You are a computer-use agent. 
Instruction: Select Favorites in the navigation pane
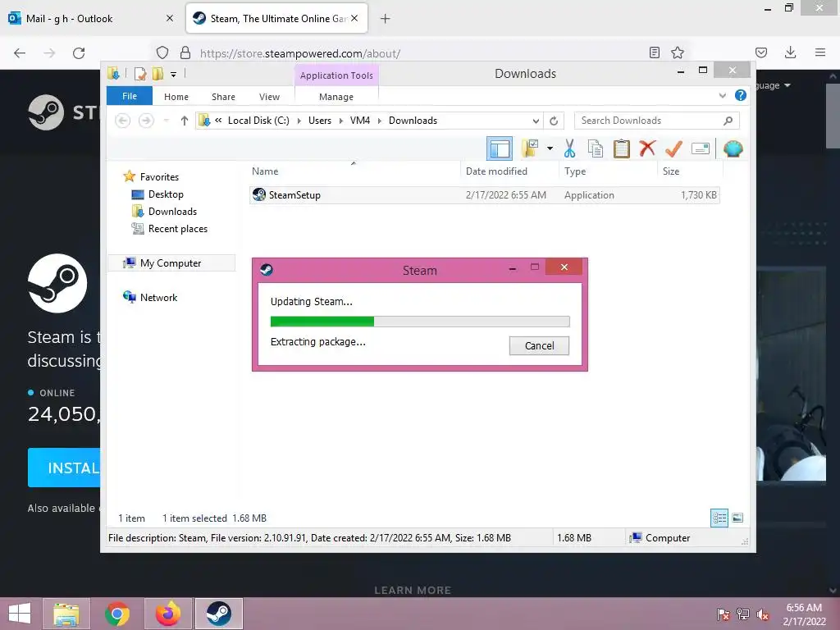159,177
